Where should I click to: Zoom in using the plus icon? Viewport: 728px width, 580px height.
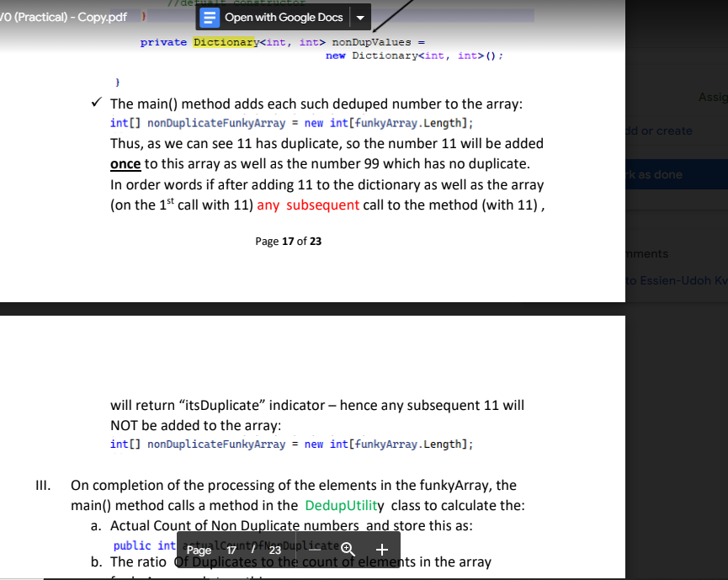coord(380,549)
